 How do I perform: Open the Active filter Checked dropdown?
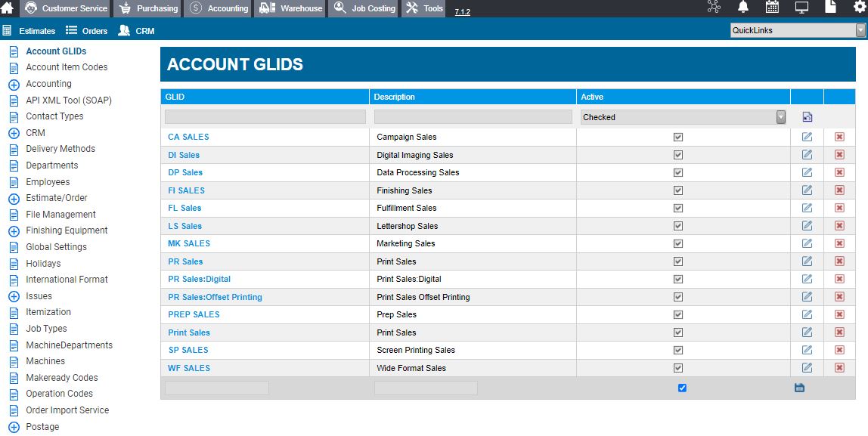click(x=683, y=117)
